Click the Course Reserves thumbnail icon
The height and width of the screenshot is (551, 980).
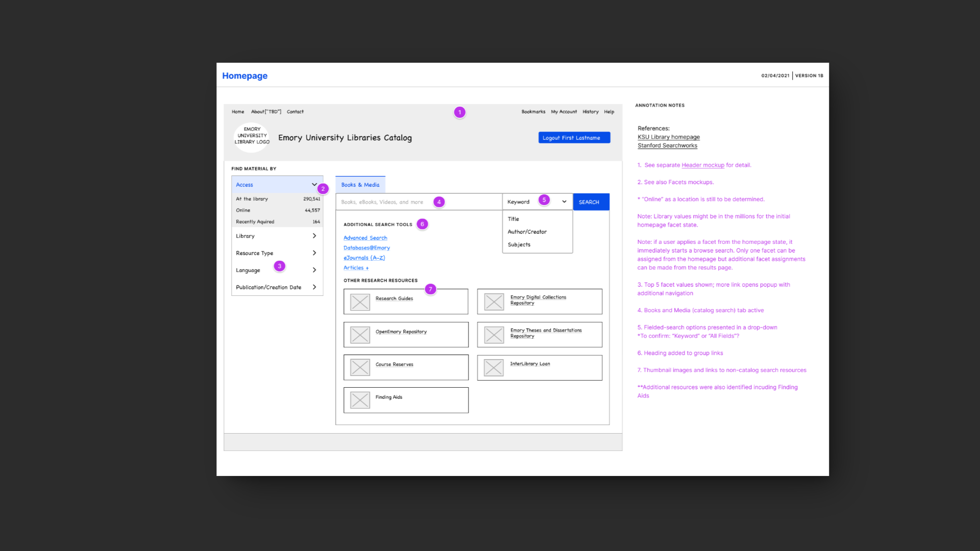360,367
